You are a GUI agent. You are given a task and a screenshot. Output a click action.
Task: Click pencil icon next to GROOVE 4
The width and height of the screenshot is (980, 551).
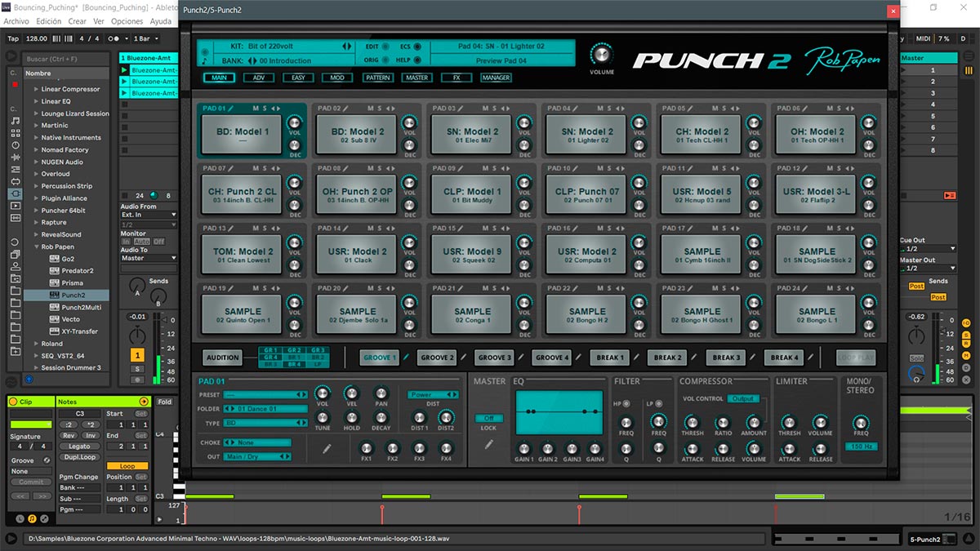coord(578,357)
